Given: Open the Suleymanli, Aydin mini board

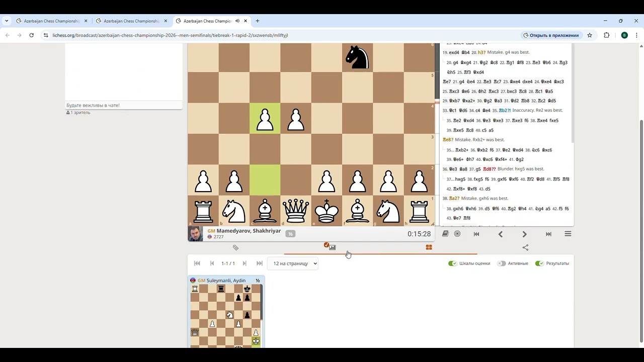Looking at the screenshot, I should (226, 312).
